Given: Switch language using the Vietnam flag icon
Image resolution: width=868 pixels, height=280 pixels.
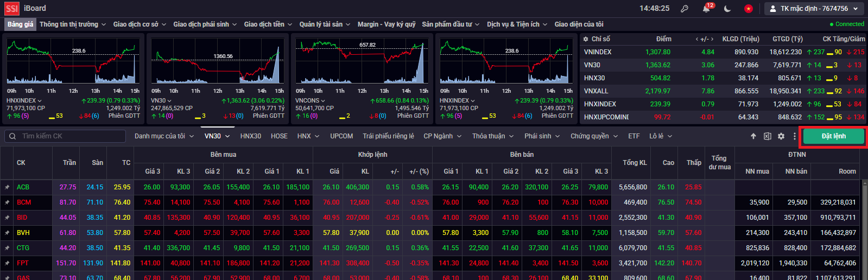Looking at the screenshot, I should pos(749,9).
